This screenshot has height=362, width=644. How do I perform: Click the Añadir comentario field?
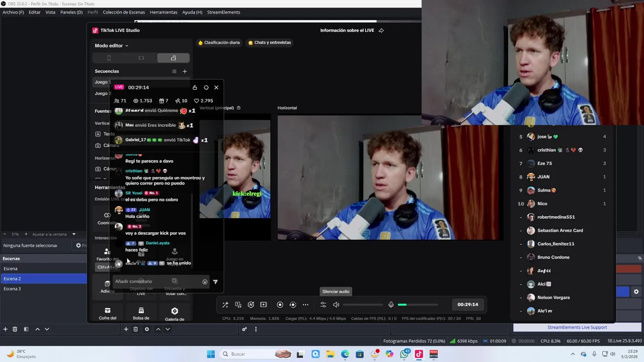click(156, 282)
